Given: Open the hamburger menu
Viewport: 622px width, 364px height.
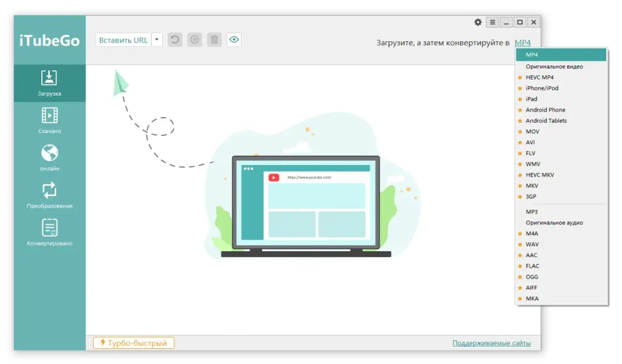Looking at the screenshot, I should tap(493, 22).
